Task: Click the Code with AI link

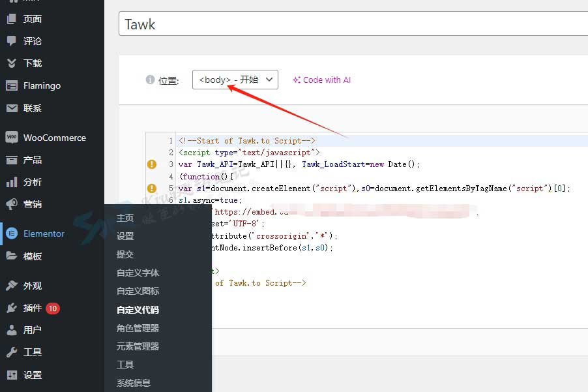Action: 322,80
